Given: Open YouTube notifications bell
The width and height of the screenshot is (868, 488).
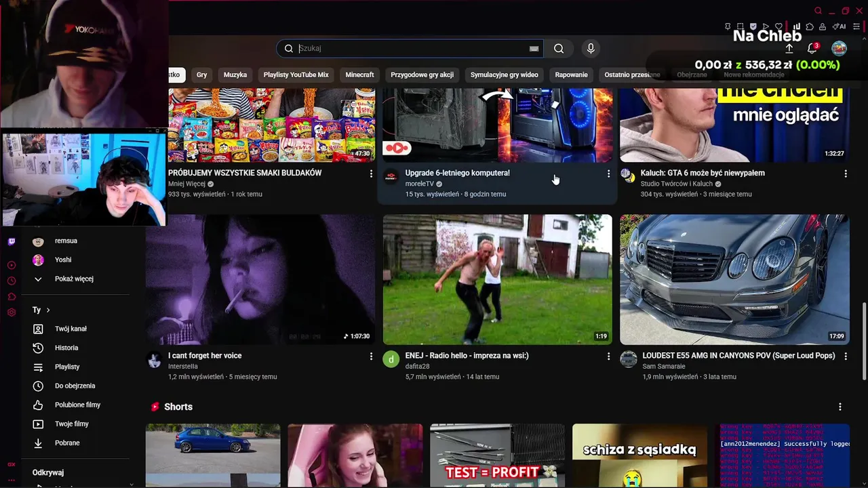Looking at the screenshot, I should (x=812, y=48).
